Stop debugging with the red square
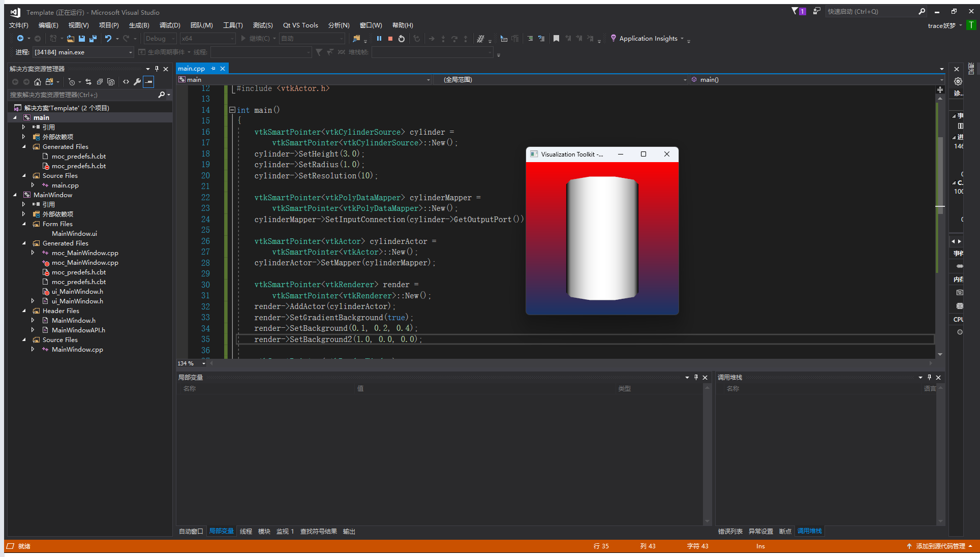 pos(390,39)
